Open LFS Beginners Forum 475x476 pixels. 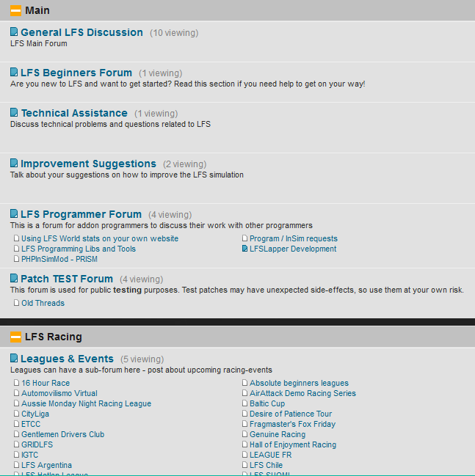click(76, 73)
